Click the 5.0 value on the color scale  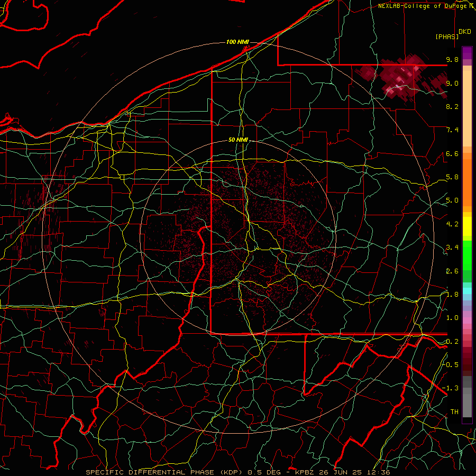[452, 200]
